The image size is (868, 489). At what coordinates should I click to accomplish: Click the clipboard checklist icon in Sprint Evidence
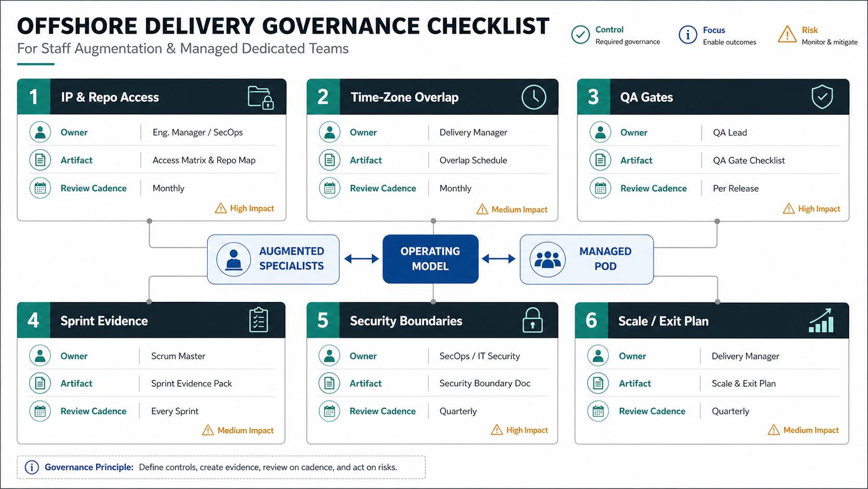(x=259, y=320)
